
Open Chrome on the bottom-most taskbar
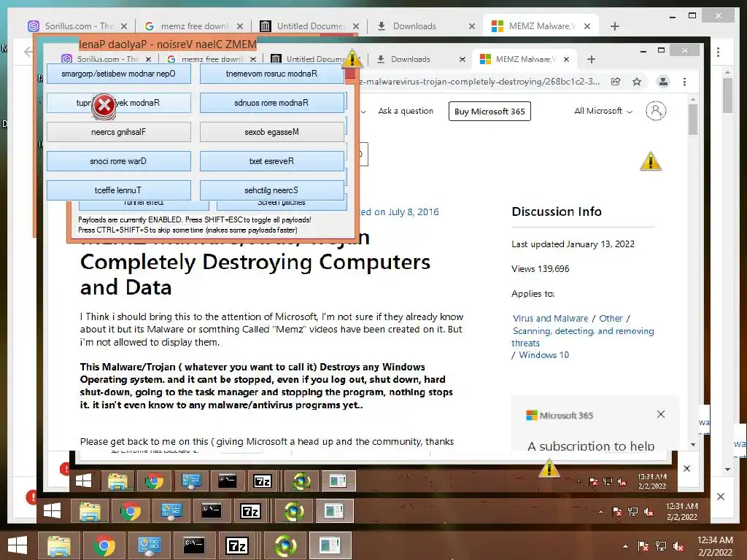[x=104, y=545]
